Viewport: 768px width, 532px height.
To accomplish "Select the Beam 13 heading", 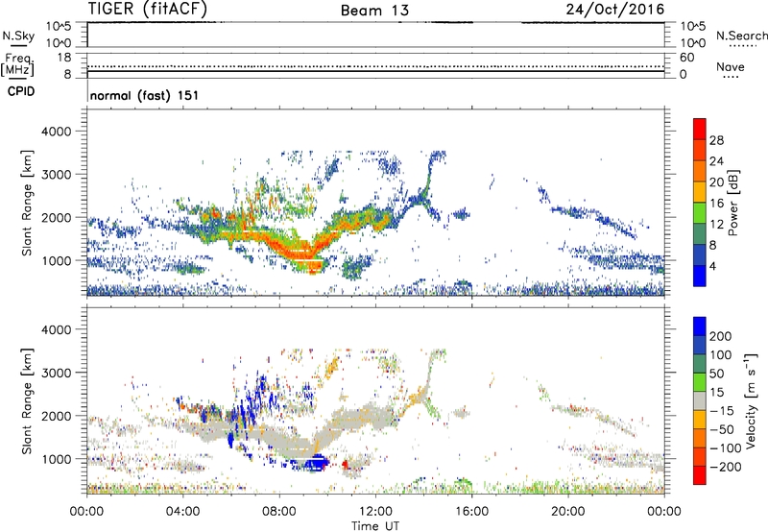I will (374, 11).
